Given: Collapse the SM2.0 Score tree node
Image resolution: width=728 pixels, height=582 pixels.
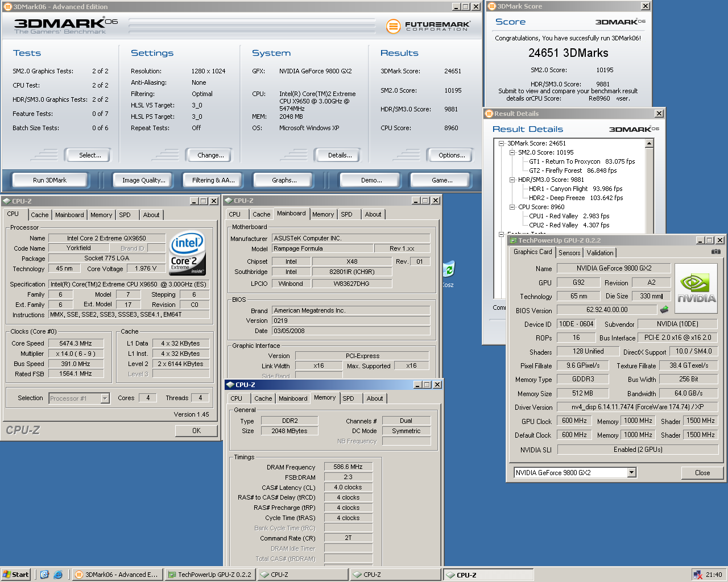Looking at the screenshot, I should [512, 152].
